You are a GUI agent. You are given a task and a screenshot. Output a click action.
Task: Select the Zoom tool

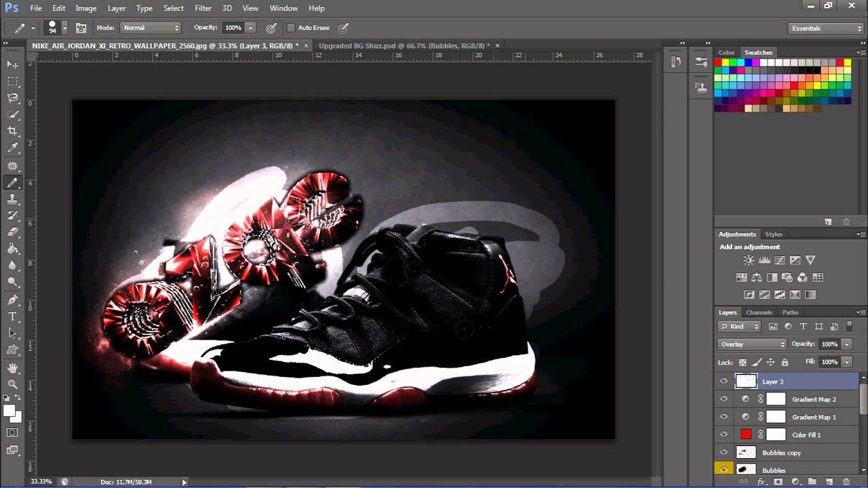click(x=12, y=384)
